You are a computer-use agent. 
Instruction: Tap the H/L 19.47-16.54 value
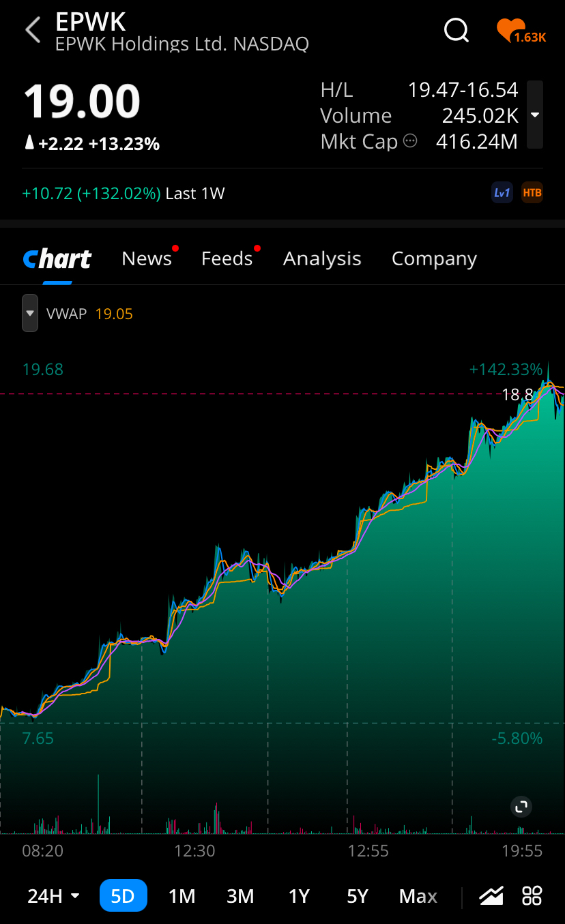(x=463, y=89)
